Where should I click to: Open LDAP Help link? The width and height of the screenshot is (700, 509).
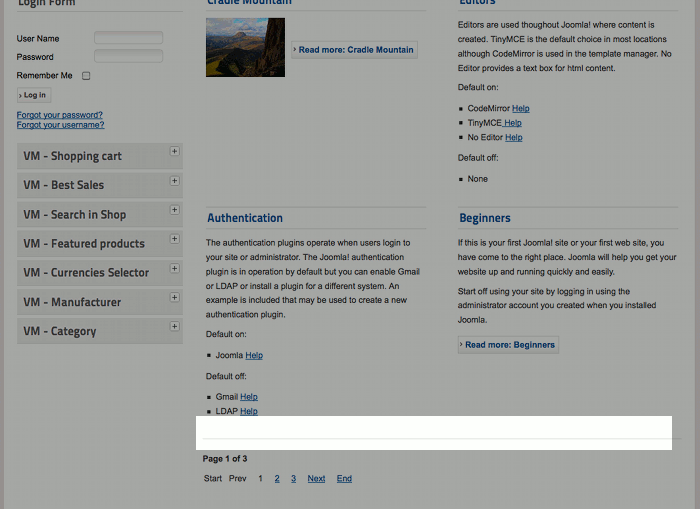(x=249, y=411)
